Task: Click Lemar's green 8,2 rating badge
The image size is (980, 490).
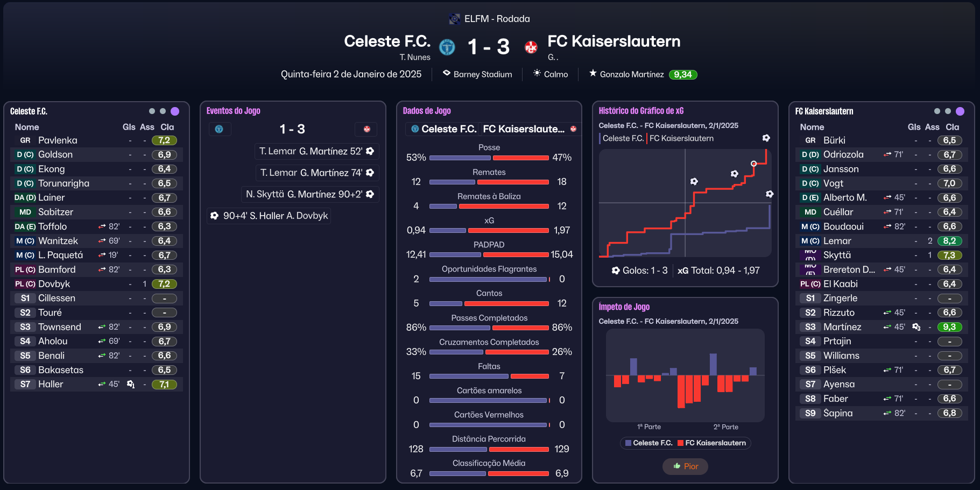Action: point(949,241)
